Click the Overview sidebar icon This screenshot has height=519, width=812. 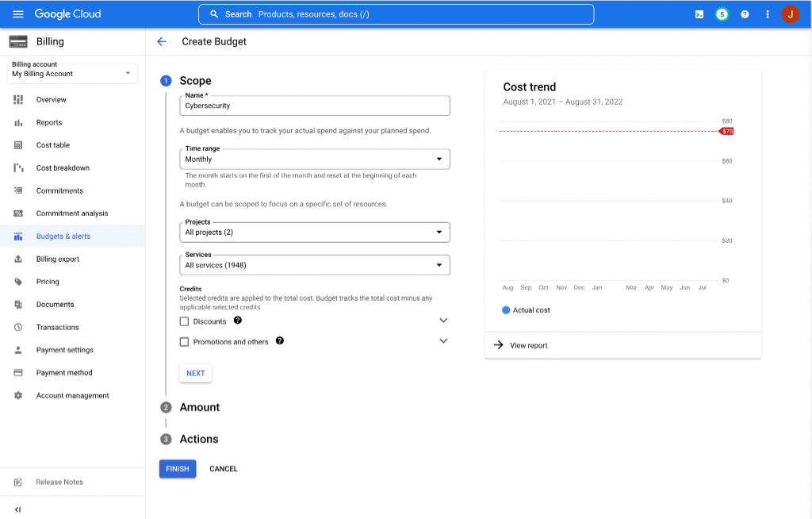[18, 99]
